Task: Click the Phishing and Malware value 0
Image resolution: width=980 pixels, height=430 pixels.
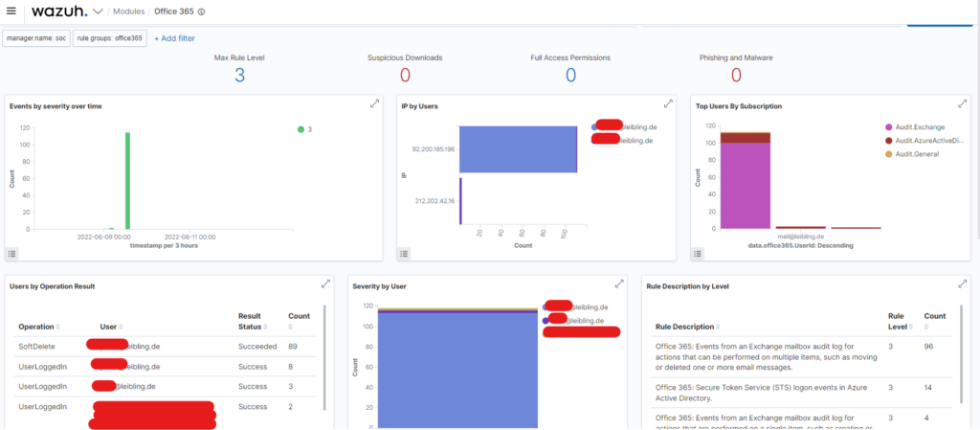Action: (736, 76)
